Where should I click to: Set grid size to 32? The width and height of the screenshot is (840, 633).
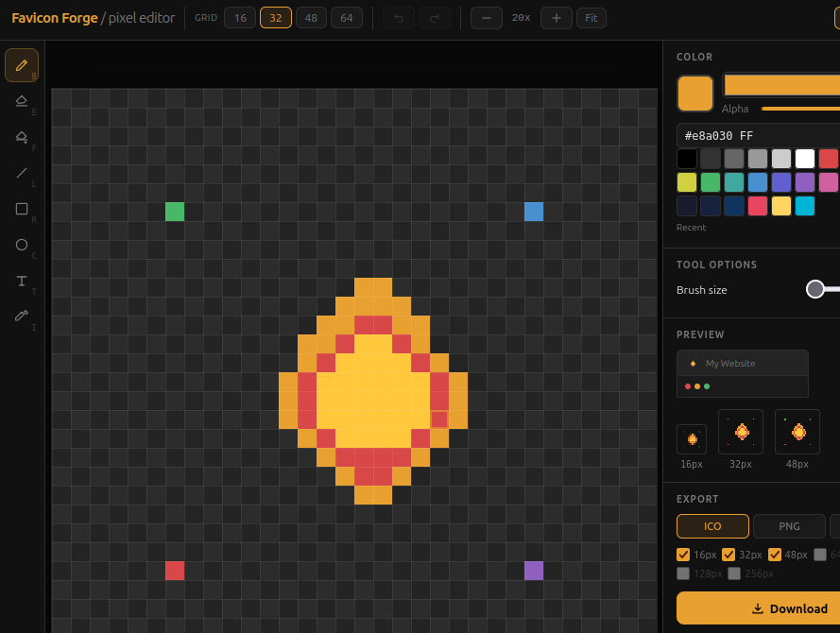click(x=275, y=18)
